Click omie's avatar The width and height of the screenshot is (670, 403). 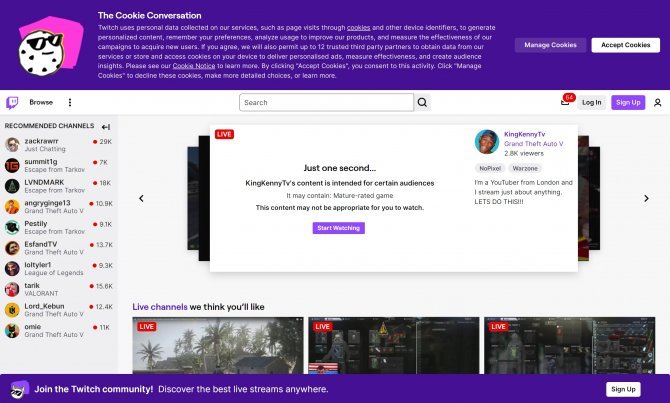[x=12, y=330]
